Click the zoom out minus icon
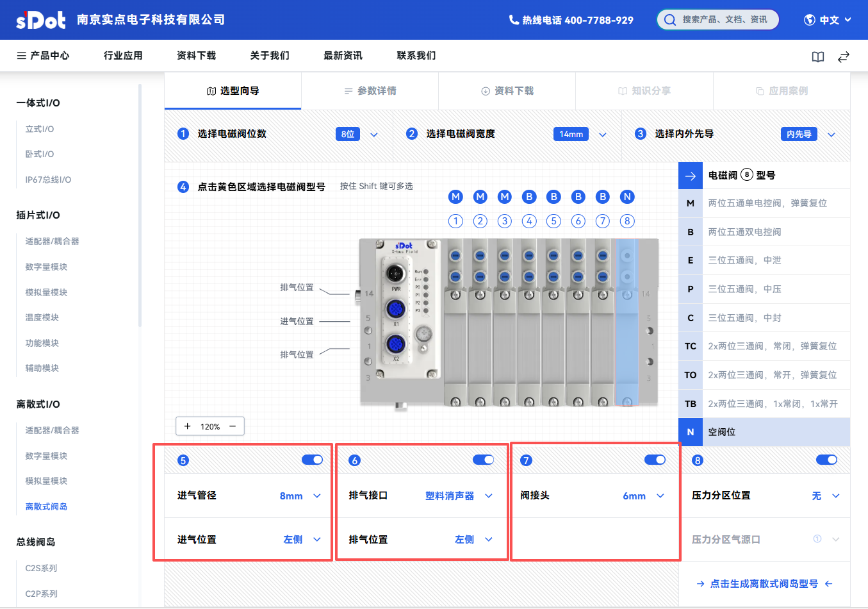The height and width of the screenshot is (609, 868). point(233,426)
